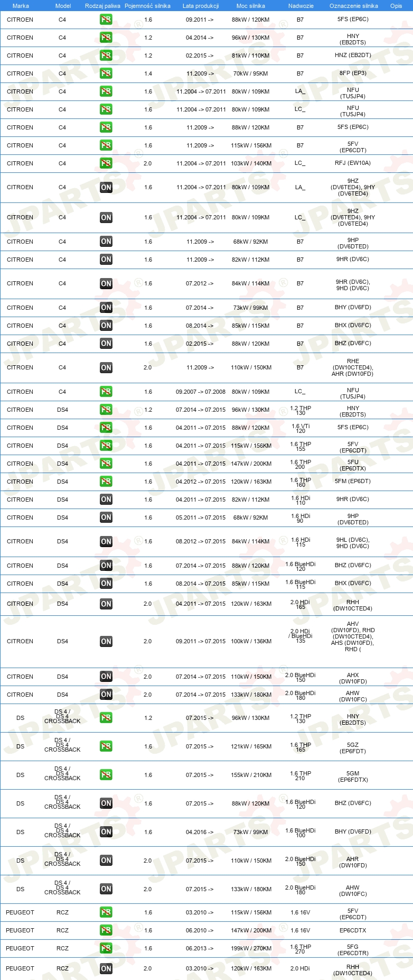Screen dimensions: 413x980
Task: Click the petrol icon for DS 4 Crossback 155kW/210KM
Action: tap(106, 775)
